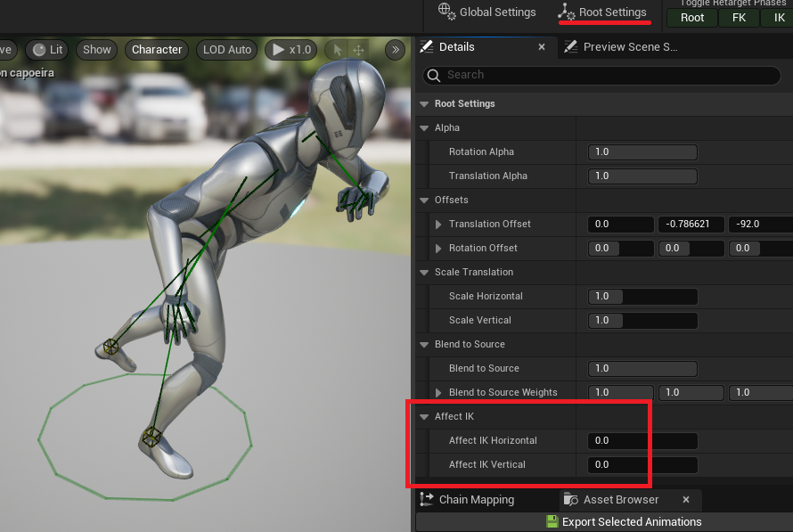Click the Global Settings globe icon
Screen dimensions: 793x532
[x=446, y=11]
